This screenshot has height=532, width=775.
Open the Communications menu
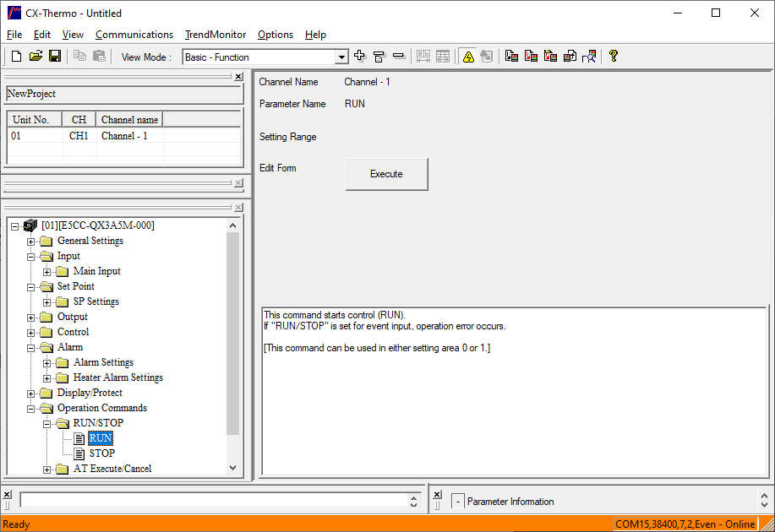pyautogui.click(x=134, y=35)
